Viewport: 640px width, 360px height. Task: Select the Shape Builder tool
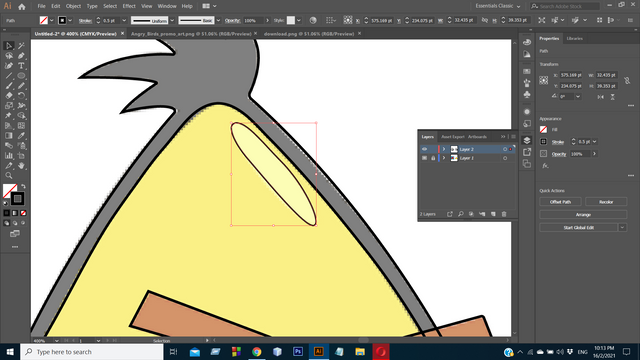point(21,116)
